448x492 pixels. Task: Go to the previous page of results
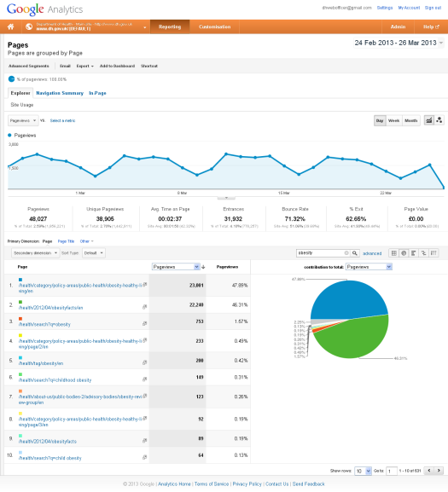(x=429, y=471)
